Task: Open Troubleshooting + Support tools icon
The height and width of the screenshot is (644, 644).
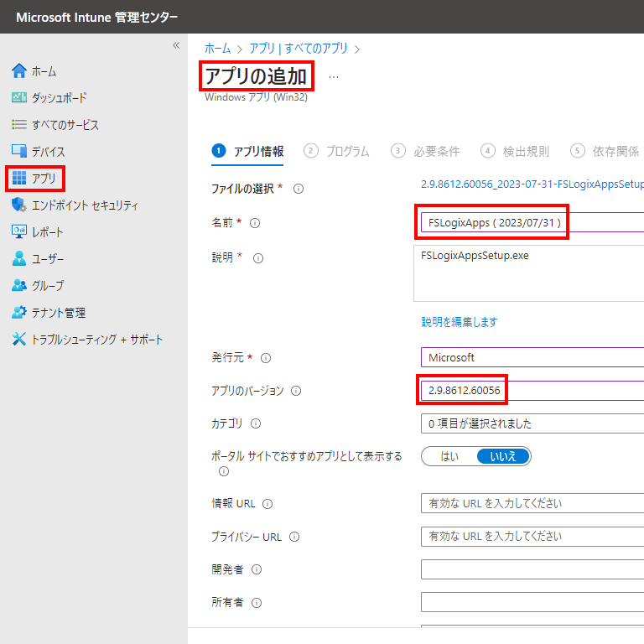Action: click(x=19, y=339)
